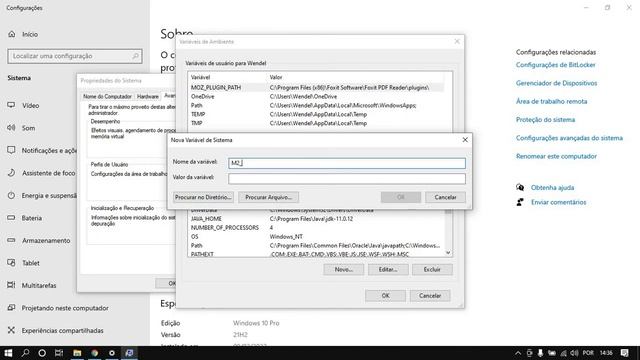Click Novo in Variáveis de Ambiente window
The height and width of the screenshot is (360, 640).
click(344, 269)
